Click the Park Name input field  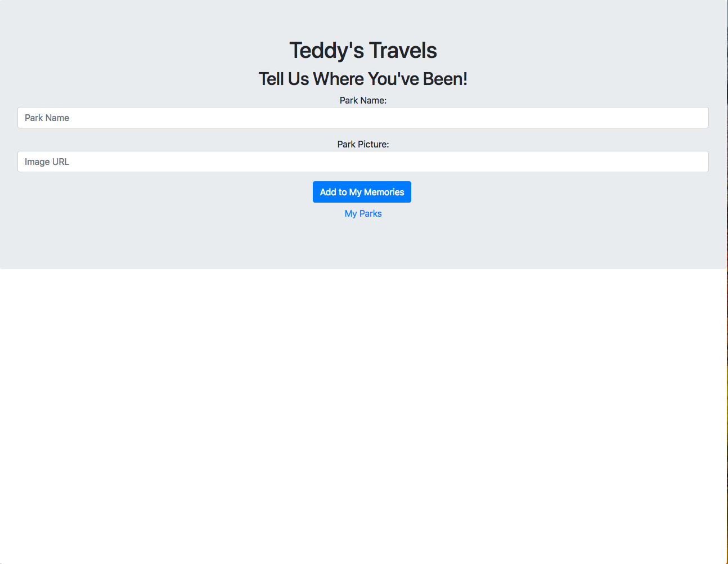(x=363, y=118)
